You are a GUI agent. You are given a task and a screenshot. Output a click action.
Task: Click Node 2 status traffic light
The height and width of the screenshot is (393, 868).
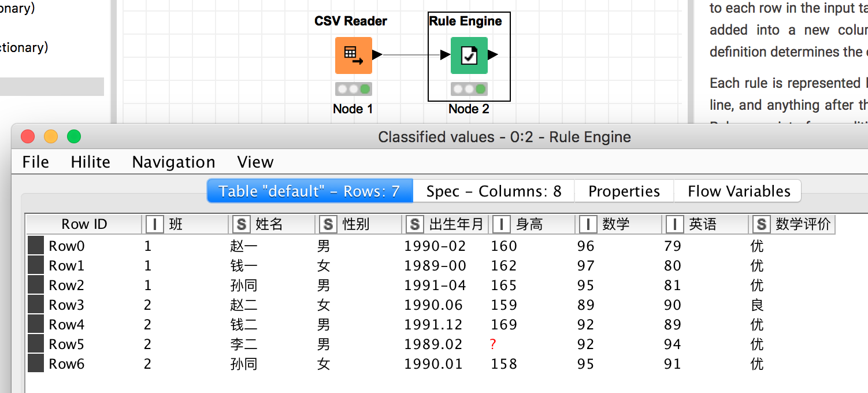[469, 89]
